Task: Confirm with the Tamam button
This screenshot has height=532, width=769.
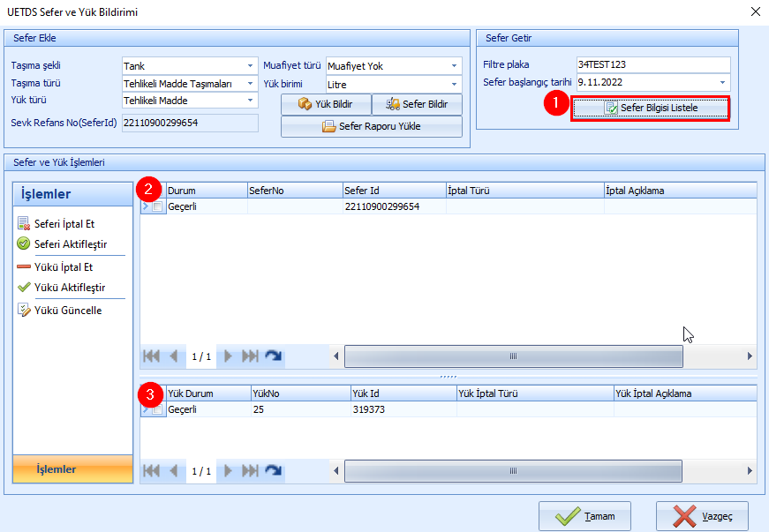Action: coord(584,516)
